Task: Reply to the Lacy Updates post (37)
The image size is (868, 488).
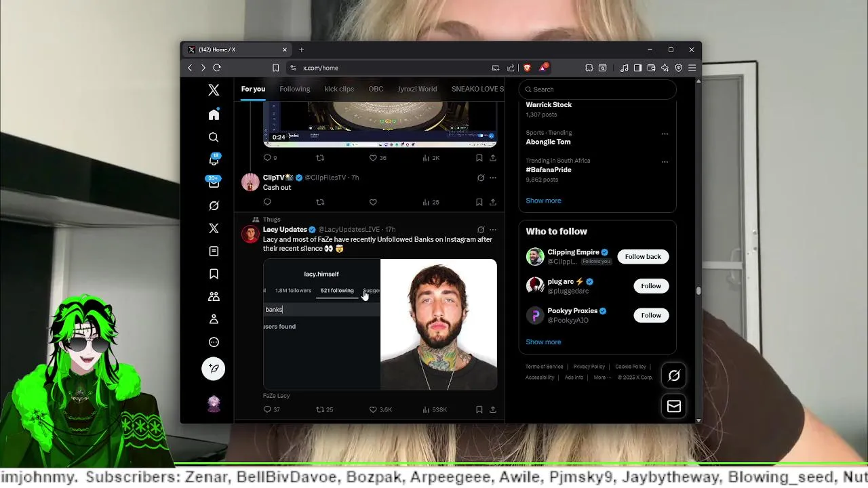Action: [271, 409]
